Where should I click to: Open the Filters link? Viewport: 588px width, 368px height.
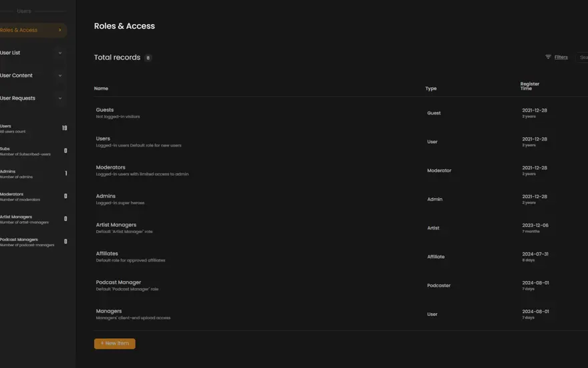coord(561,57)
